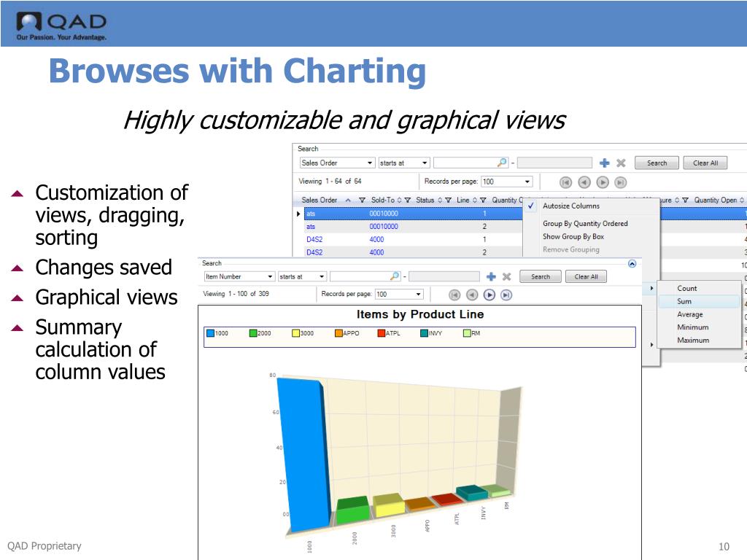Viewport: 747px width, 560px height.
Task: Select Group By Quantity Ordered
Action: tap(585, 224)
